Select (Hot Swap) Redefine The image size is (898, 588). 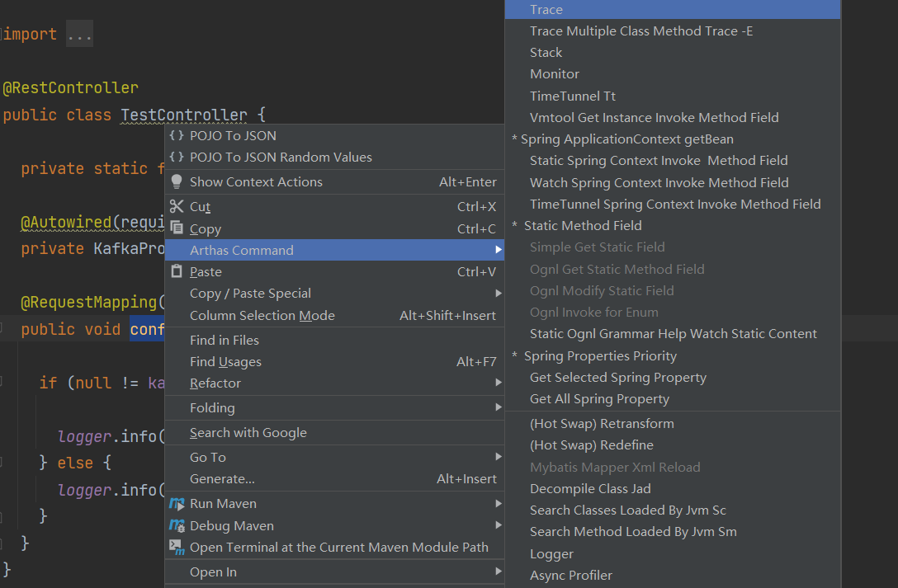pyautogui.click(x=673, y=445)
